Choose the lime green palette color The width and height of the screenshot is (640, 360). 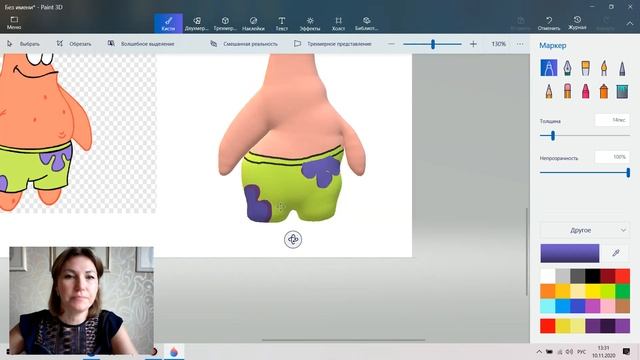tap(608, 291)
